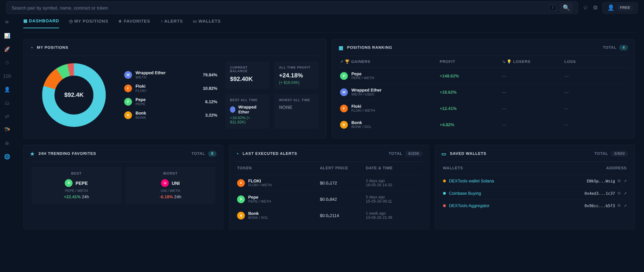Click the Worst UNI trending card
The height and width of the screenshot is (272, 644).
click(170, 185)
